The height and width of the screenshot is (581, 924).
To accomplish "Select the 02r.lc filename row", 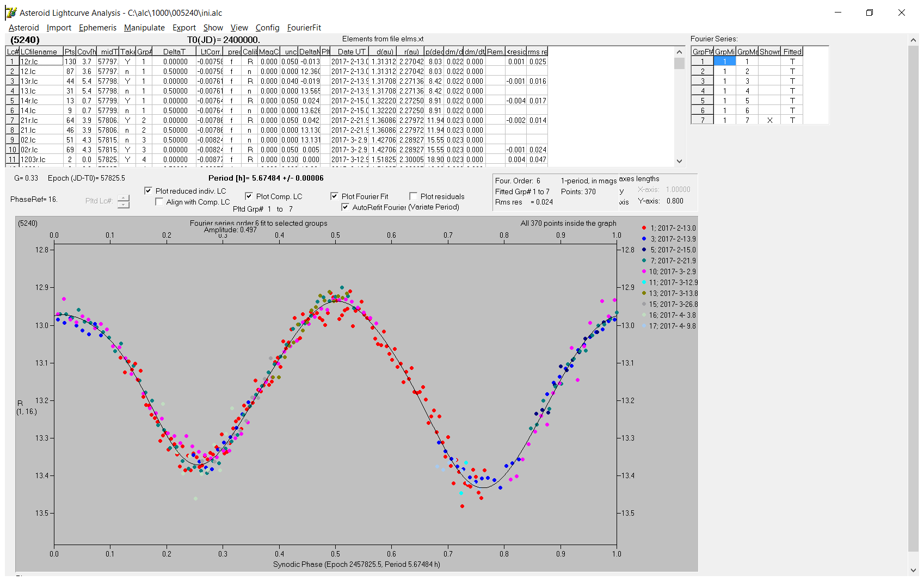I will pos(41,150).
